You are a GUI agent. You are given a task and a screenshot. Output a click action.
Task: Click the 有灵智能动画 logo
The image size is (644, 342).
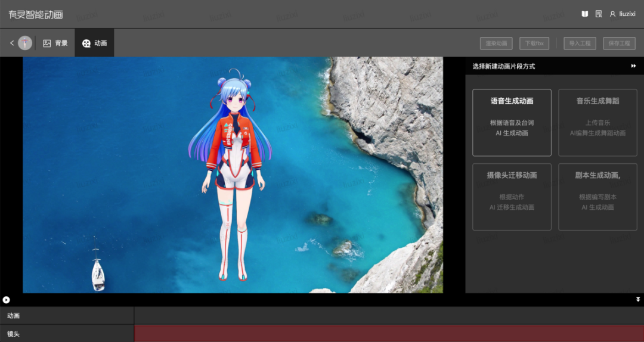click(36, 14)
